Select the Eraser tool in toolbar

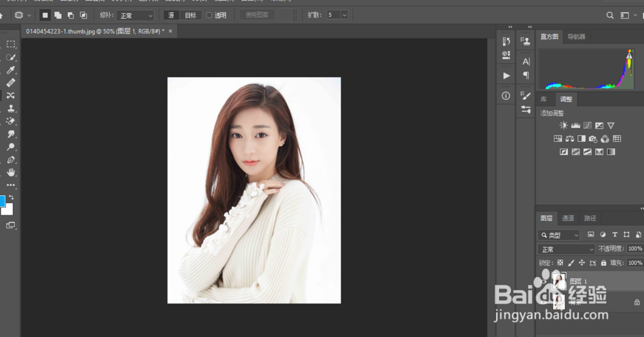tap(11, 121)
